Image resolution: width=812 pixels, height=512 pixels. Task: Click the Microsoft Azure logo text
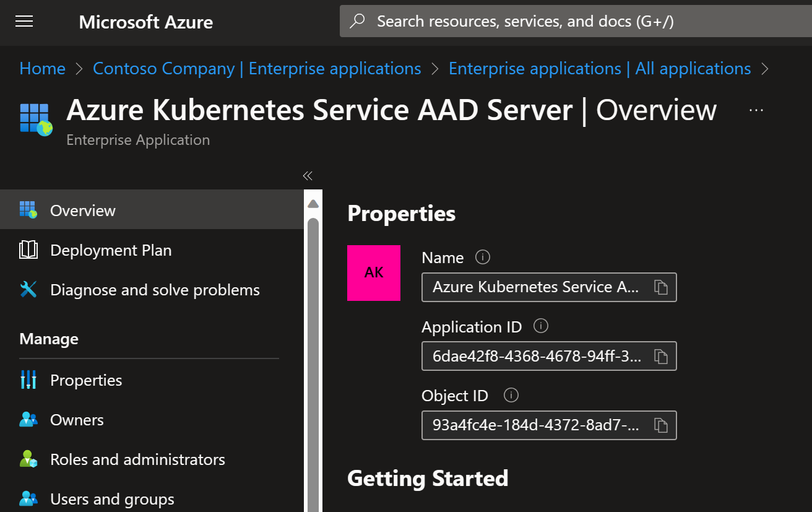pos(146,22)
